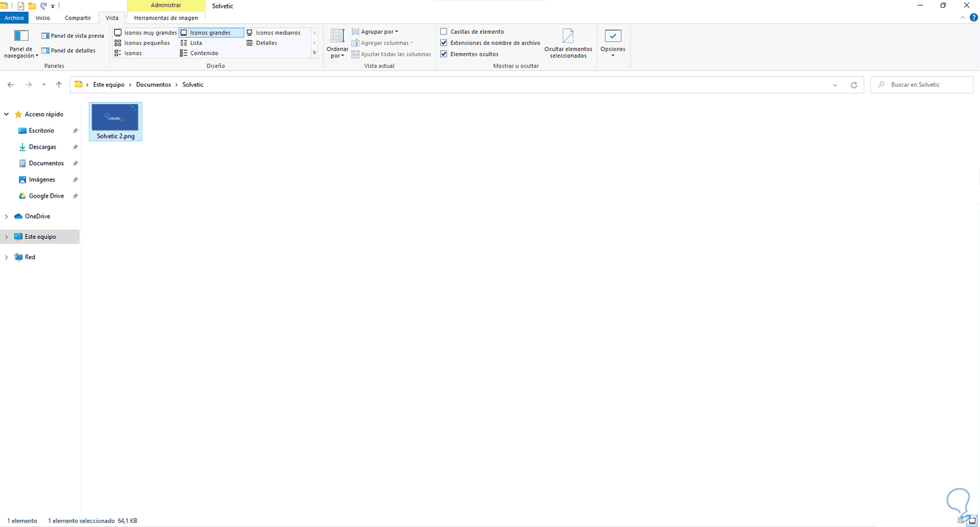
Task: Open the Archivo tab
Action: pos(14,18)
